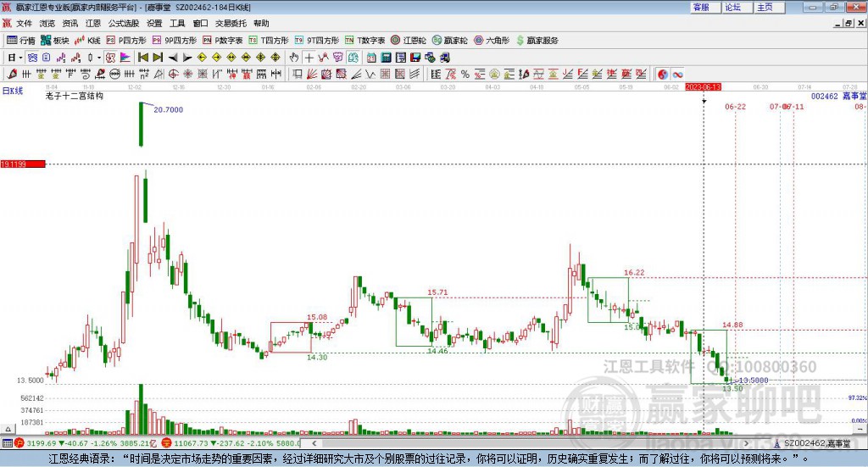The width and height of the screenshot is (868, 467).
Task: Open the 赢家轮 wheel tool
Action: click(449, 41)
